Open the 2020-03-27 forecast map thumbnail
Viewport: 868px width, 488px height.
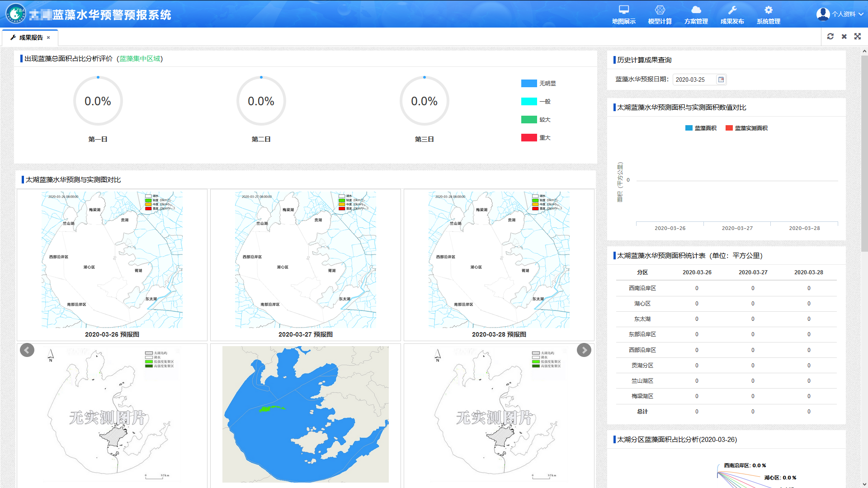(x=305, y=260)
